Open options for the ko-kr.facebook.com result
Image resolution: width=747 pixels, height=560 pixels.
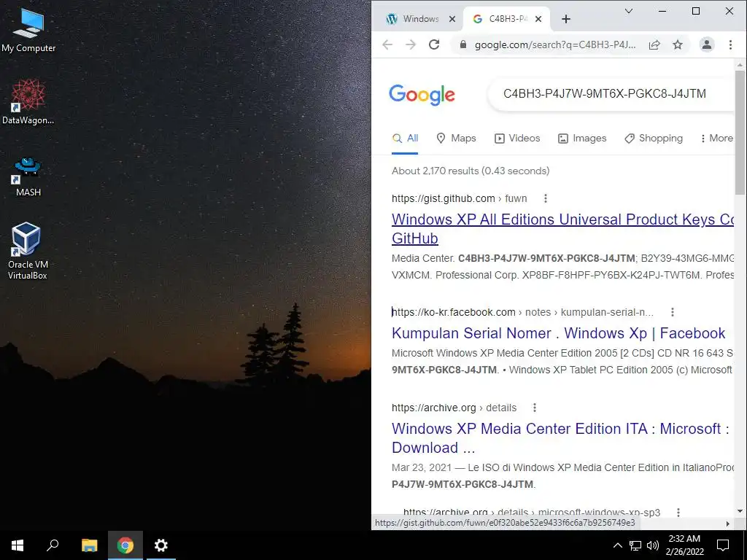(x=672, y=312)
